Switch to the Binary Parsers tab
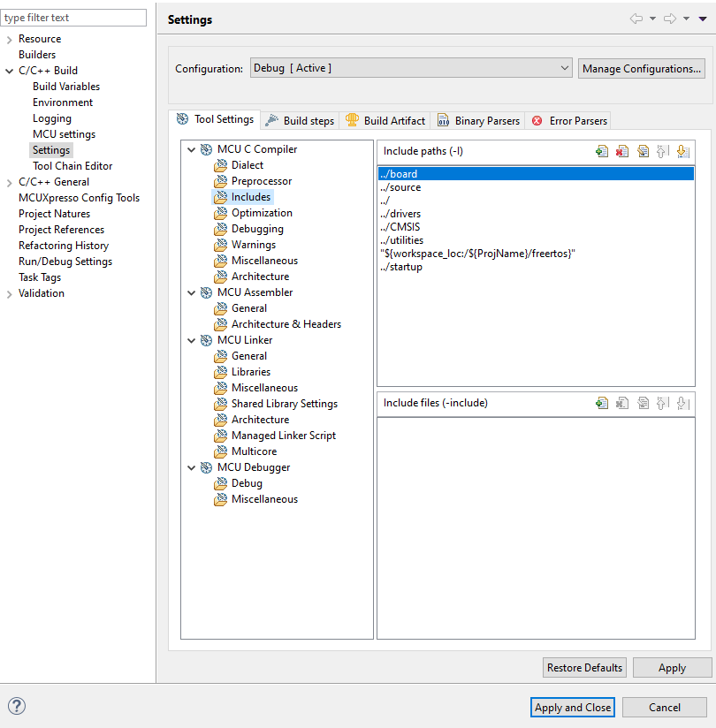This screenshot has width=716, height=728. pos(477,121)
